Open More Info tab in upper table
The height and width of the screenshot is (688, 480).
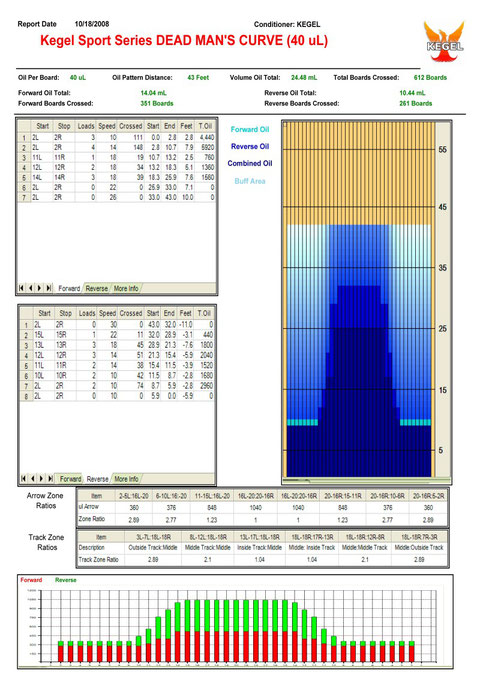point(126,288)
